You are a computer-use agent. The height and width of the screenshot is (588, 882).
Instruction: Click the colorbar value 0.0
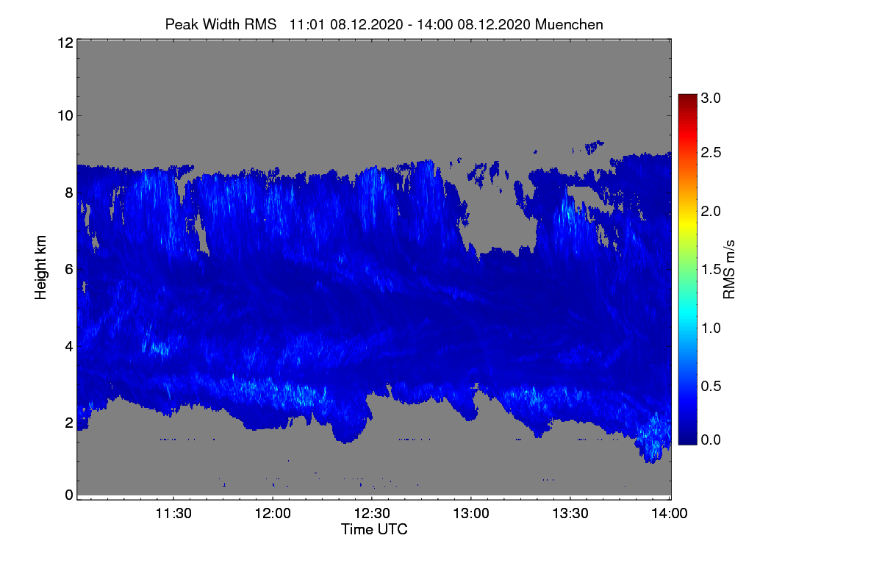click(x=711, y=440)
